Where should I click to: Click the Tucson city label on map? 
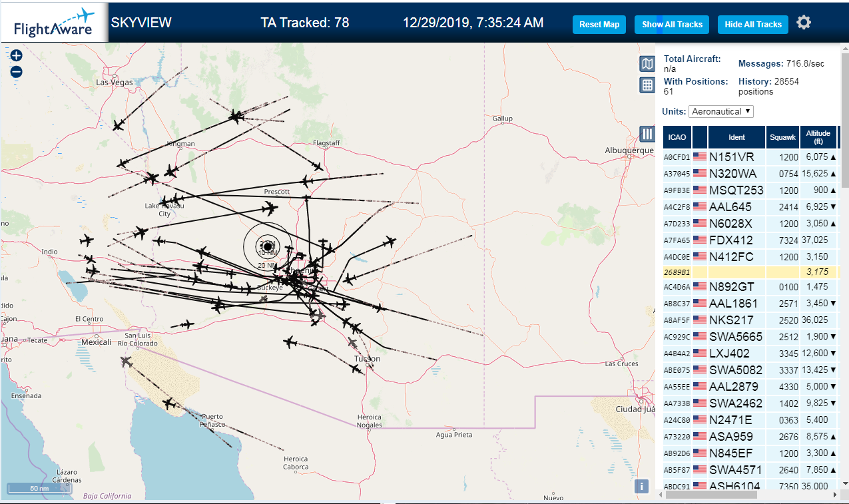coord(368,359)
